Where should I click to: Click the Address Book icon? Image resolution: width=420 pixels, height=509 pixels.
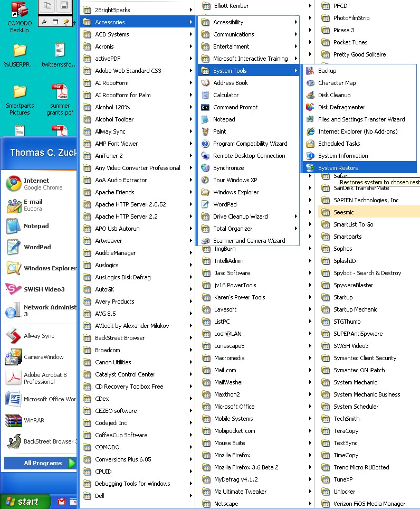click(x=205, y=83)
